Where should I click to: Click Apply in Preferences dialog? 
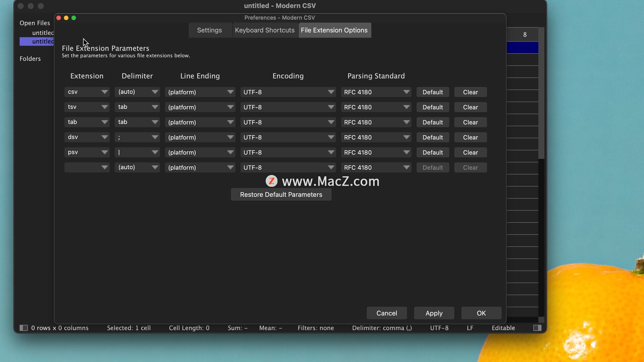point(434,313)
